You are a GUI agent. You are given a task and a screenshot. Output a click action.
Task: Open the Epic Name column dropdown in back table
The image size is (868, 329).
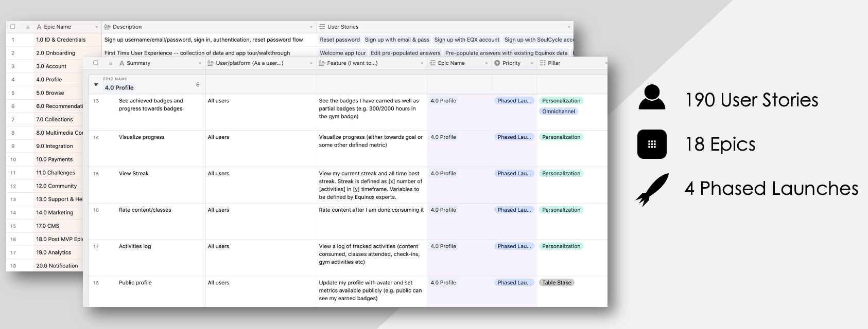pos(96,27)
